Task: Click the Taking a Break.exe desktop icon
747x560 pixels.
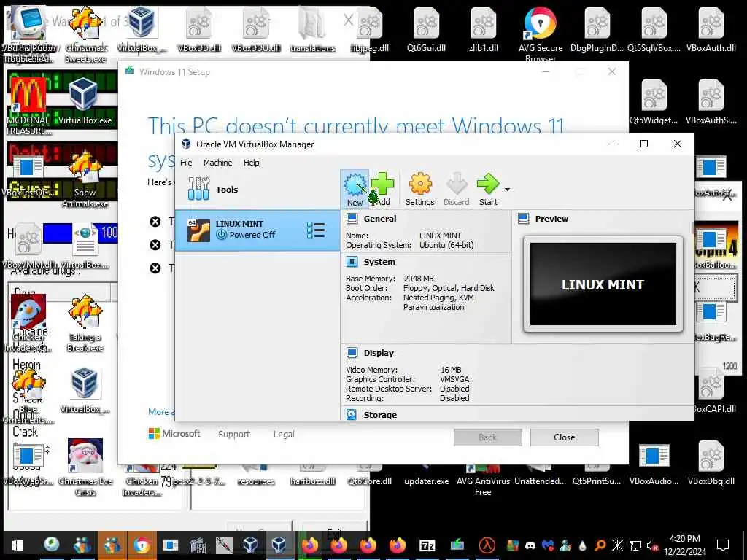Action: 85,324
